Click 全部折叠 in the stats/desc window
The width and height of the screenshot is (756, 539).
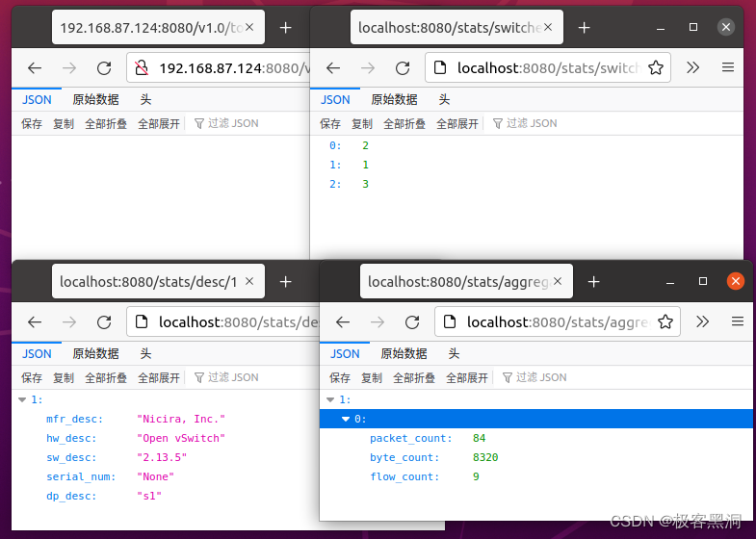(x=106, y=377)
